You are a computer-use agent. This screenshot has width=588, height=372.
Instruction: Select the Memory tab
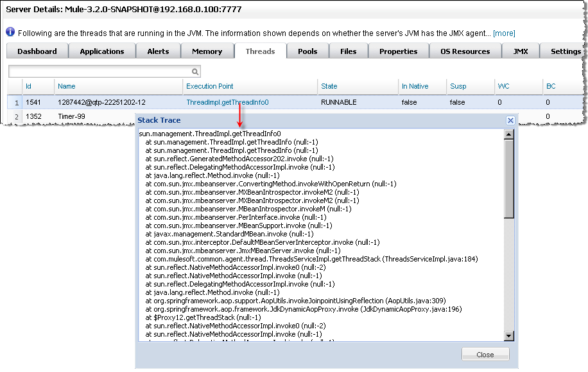(207, 51)
